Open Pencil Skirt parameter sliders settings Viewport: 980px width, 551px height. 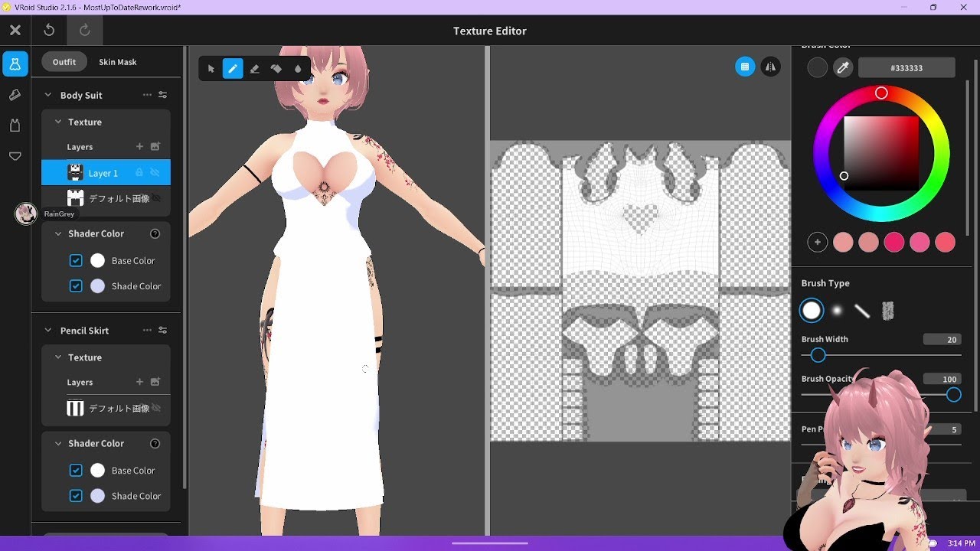(x=162, y=331)
